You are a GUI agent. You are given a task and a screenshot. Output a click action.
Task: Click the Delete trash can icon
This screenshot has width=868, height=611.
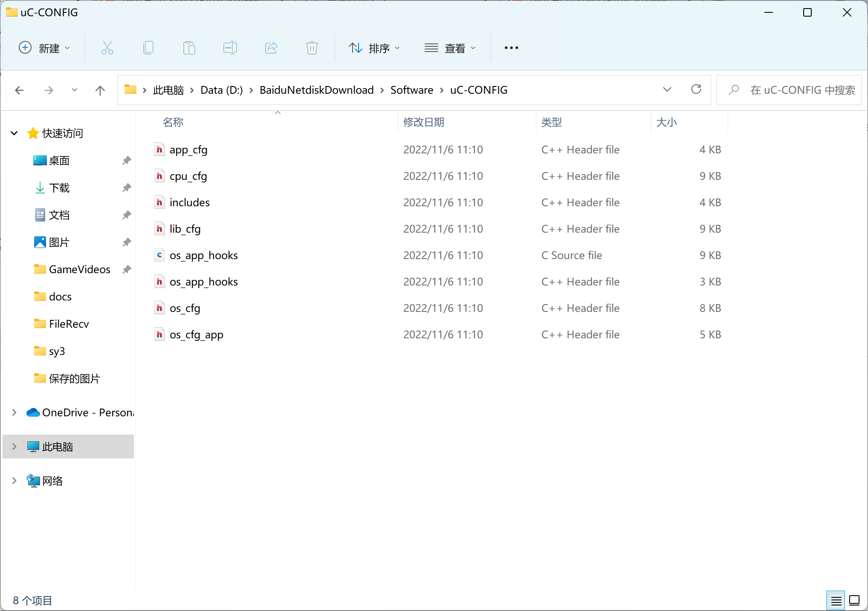[312, 48]
